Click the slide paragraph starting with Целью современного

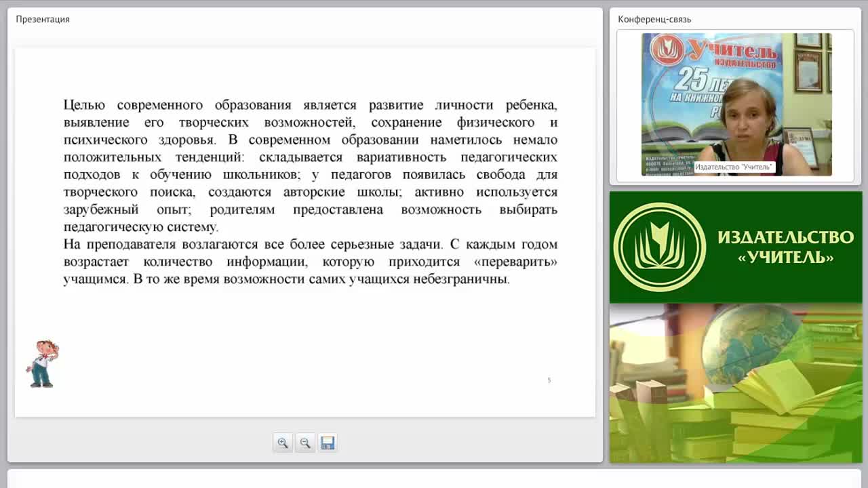coord(311,166)
